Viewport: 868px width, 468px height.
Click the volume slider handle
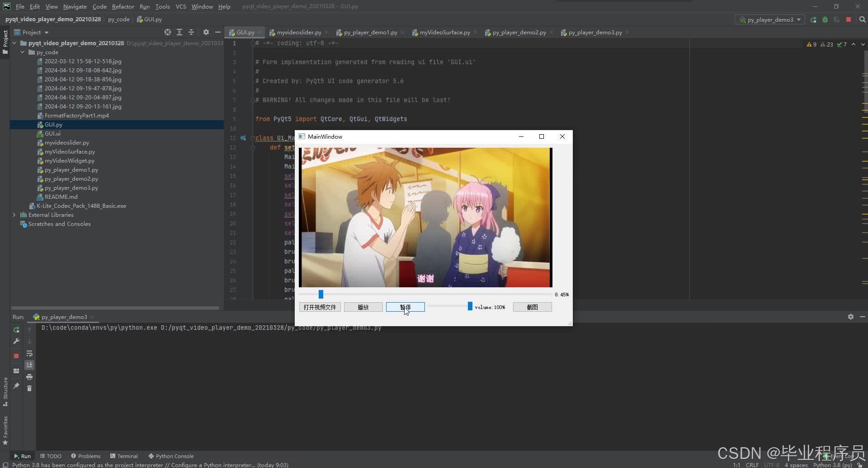point(470,306)
